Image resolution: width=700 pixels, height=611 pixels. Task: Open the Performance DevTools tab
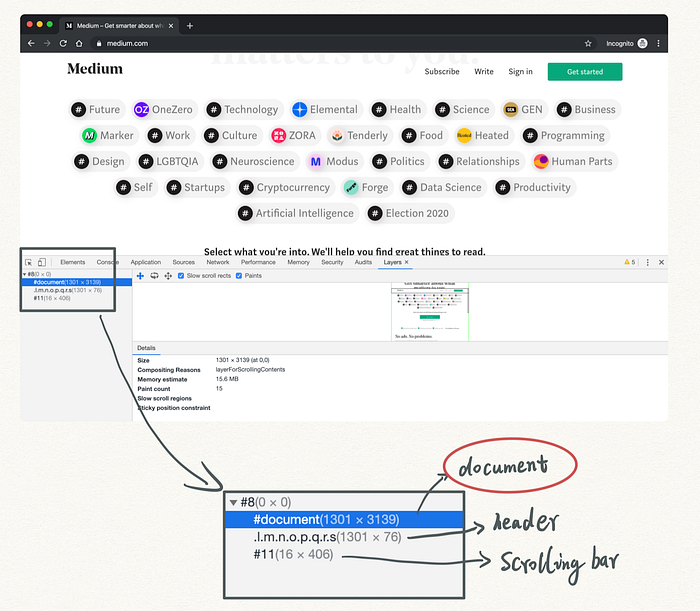tap(258, 262)
